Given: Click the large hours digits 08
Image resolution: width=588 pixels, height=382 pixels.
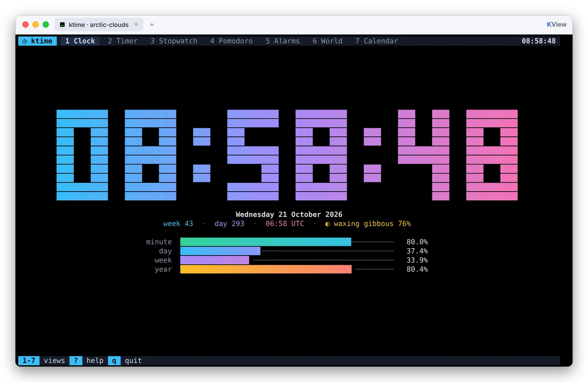Looking at the screenshot, I should click(x=116, y=155).
